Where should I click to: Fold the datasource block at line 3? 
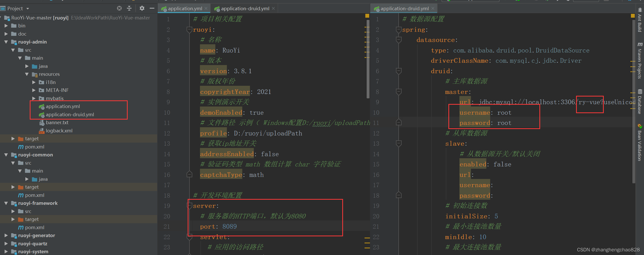(x=398, y=40)
